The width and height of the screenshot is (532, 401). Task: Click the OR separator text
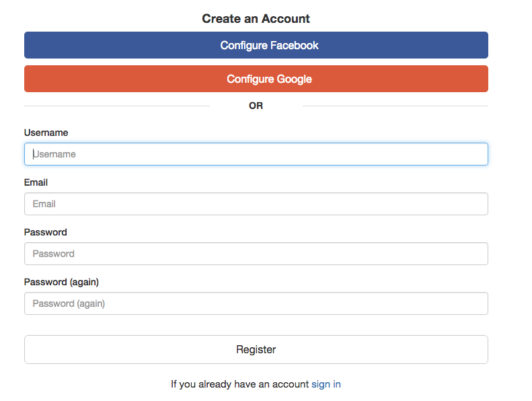click(256, 106)
